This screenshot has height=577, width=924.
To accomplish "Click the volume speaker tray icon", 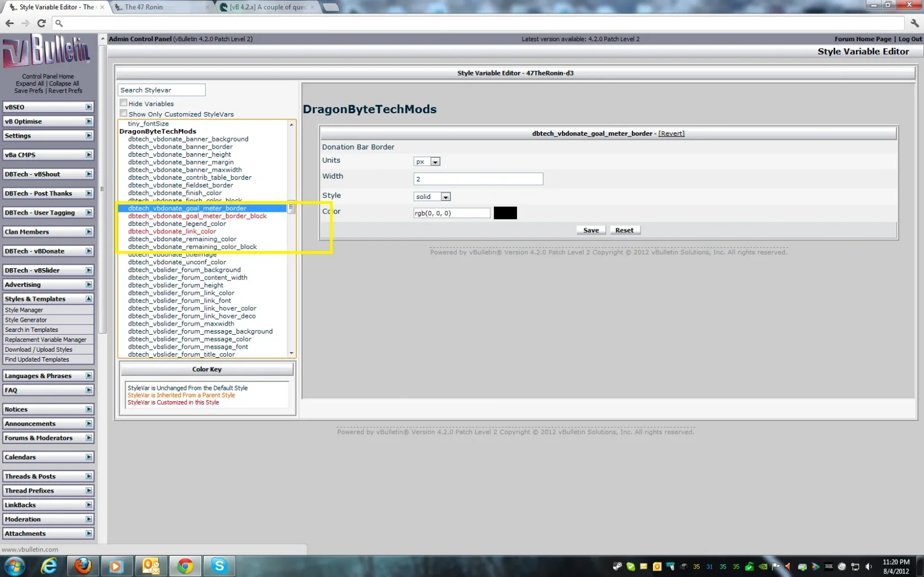I will click(869, 566).
